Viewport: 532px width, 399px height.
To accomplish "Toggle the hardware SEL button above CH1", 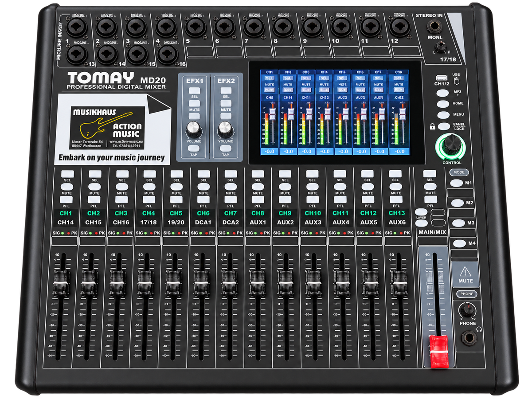I will 67,174.
